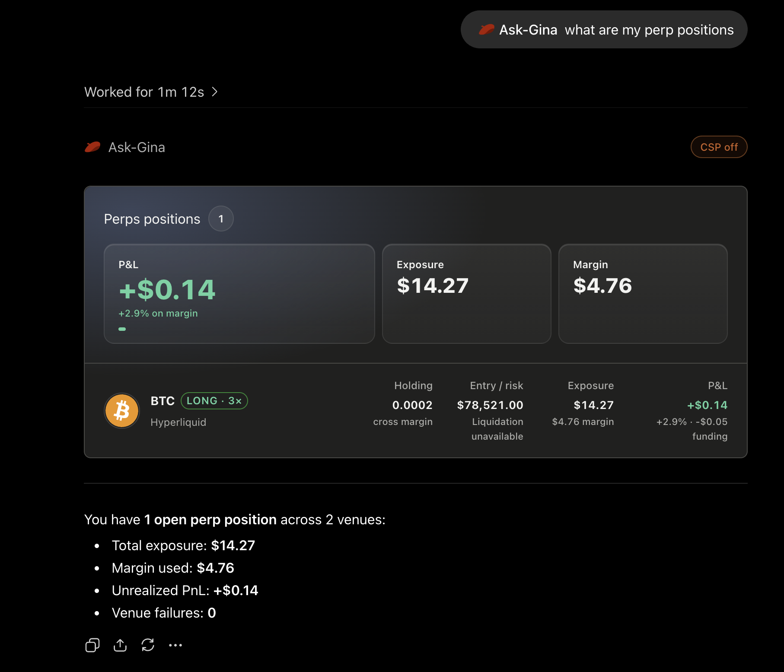The height and width of the screenshot is (672, 784).
Task: Click "$4.76 margin" under Exposure column
Action: click(583, 422)
